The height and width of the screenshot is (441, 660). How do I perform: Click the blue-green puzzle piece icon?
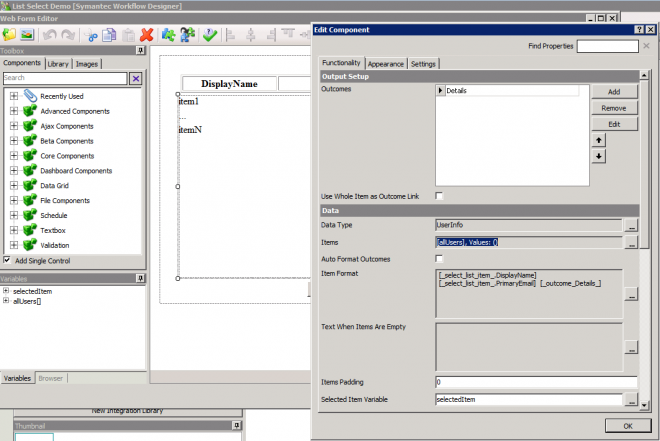point(168,35)
